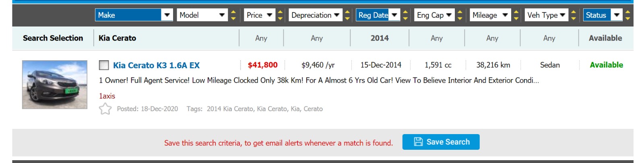The image size is (644, 163).
Task: Open the Status dropdown
Action: 602,15
